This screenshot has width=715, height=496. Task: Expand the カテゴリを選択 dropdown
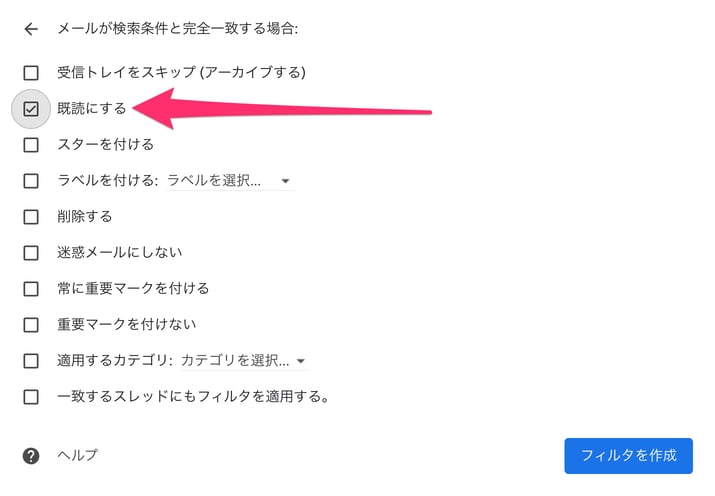click(244, 361)
